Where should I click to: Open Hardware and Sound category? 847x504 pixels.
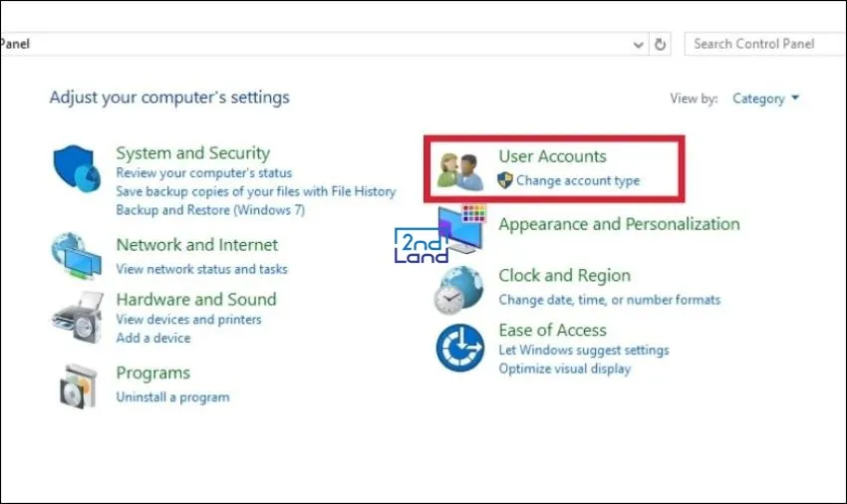point(196,299)
